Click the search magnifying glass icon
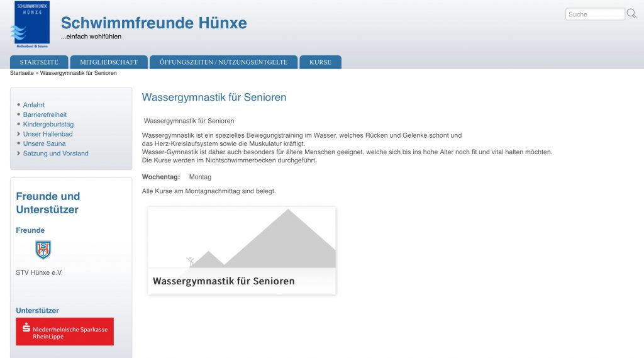The height and width of the screenshot is (358, 644). 631,14
